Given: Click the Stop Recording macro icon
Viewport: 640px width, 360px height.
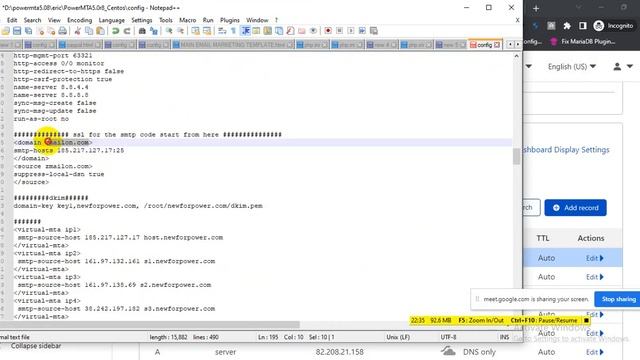Looking at the screenshot, I should coord(339,31).
